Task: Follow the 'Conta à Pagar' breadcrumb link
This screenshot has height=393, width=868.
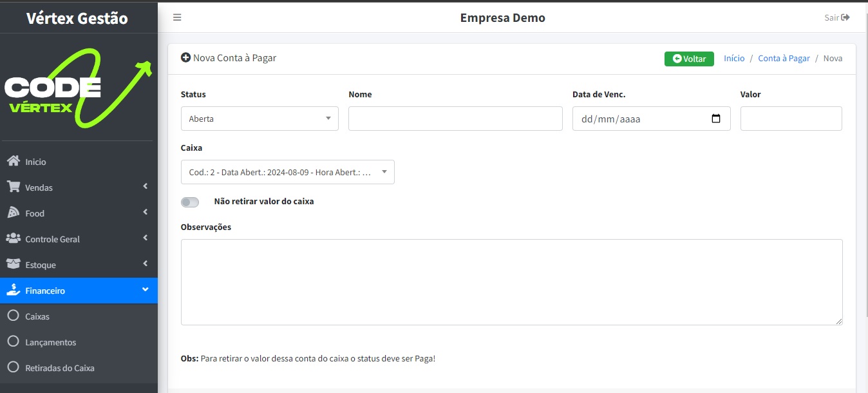Action: [784, 58]
